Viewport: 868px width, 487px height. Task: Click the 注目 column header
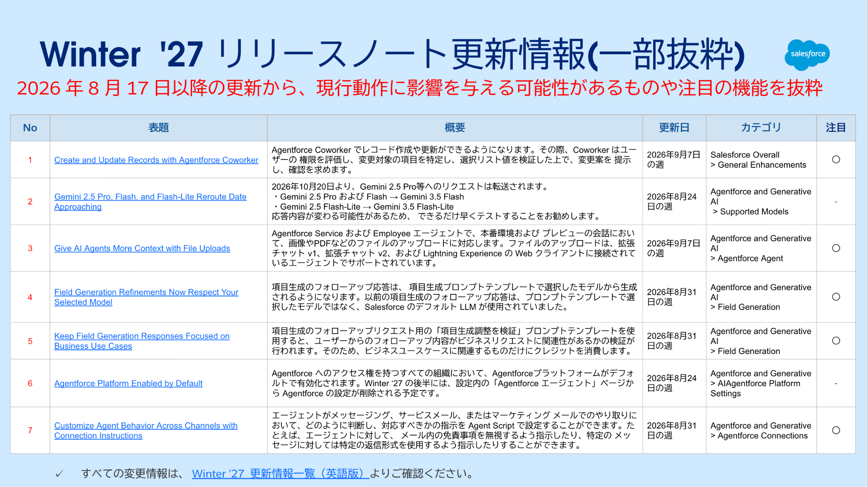coord(836,128)
